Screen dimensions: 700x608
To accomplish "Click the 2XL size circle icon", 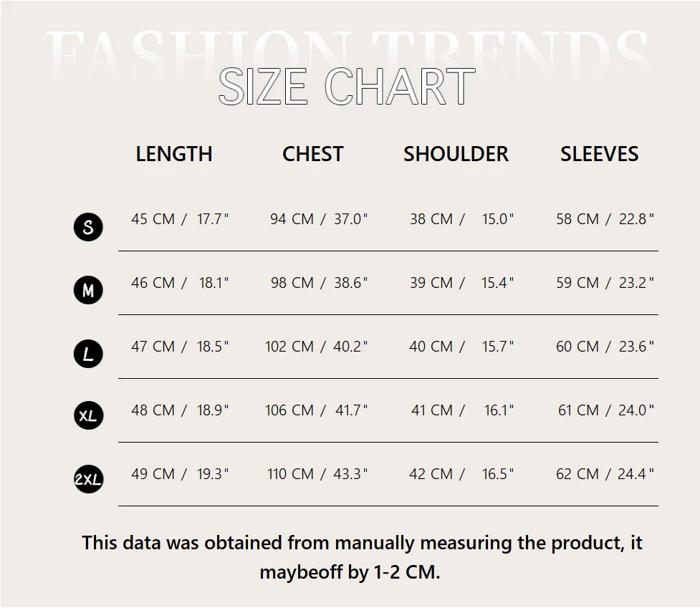I will (88, 479).
